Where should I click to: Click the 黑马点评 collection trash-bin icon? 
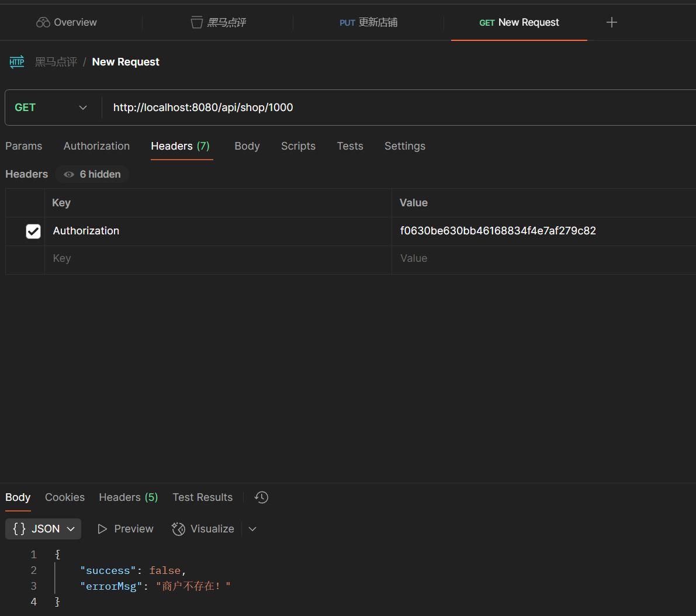point(197,23)
